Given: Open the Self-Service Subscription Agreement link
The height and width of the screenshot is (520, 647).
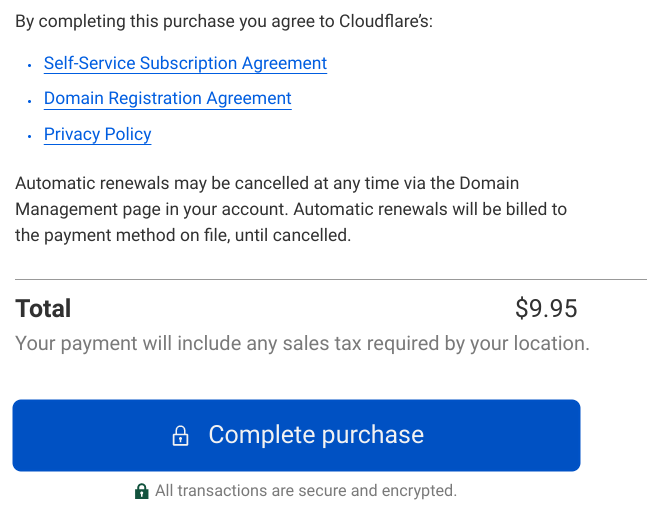Looking at the screenshot, I should pos(185,63).
